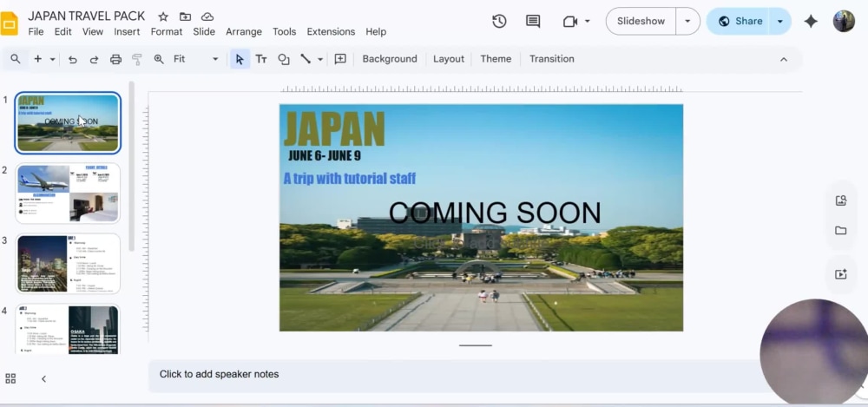Undo the last action
868x407 pixels.
click(x=73, y=59)
